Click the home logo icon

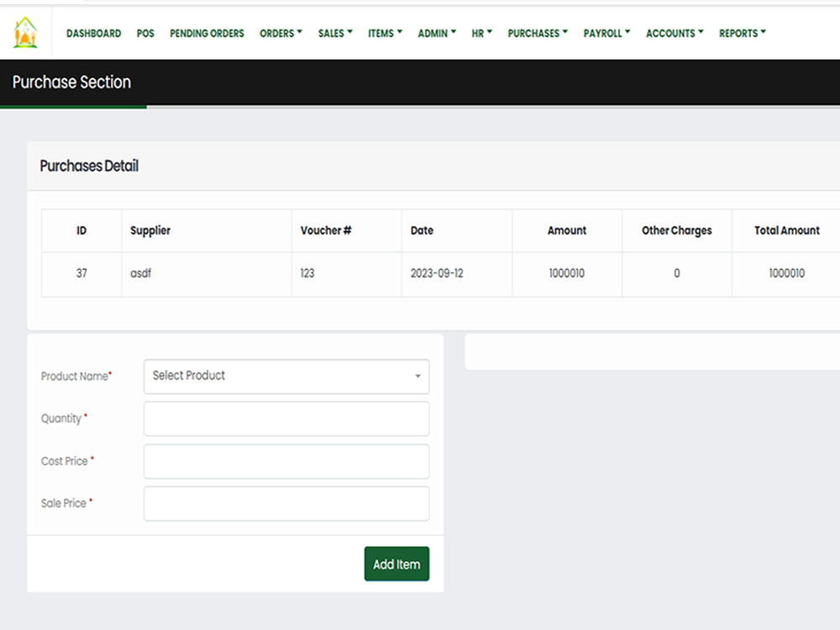click(25, 33)
